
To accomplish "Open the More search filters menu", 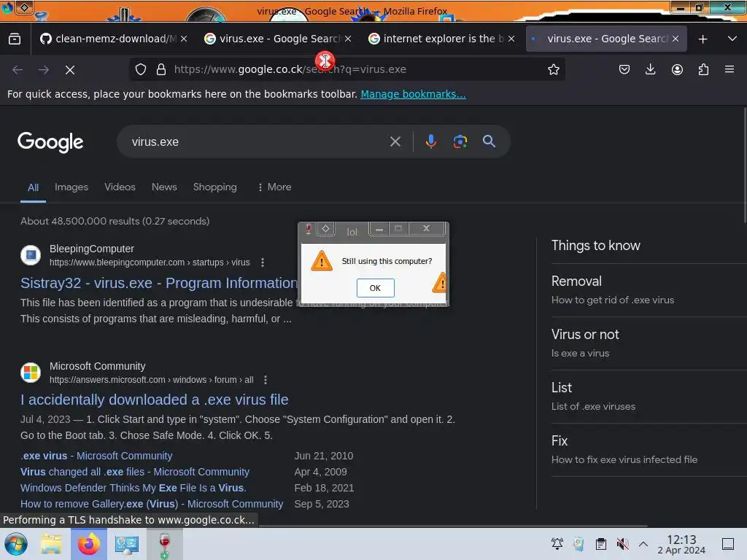I will pyautogui.click(x=274, y=187).
